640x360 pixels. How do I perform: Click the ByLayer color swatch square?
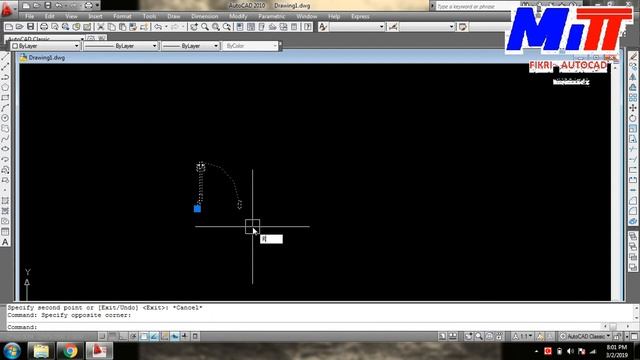(x=15, y=46)
